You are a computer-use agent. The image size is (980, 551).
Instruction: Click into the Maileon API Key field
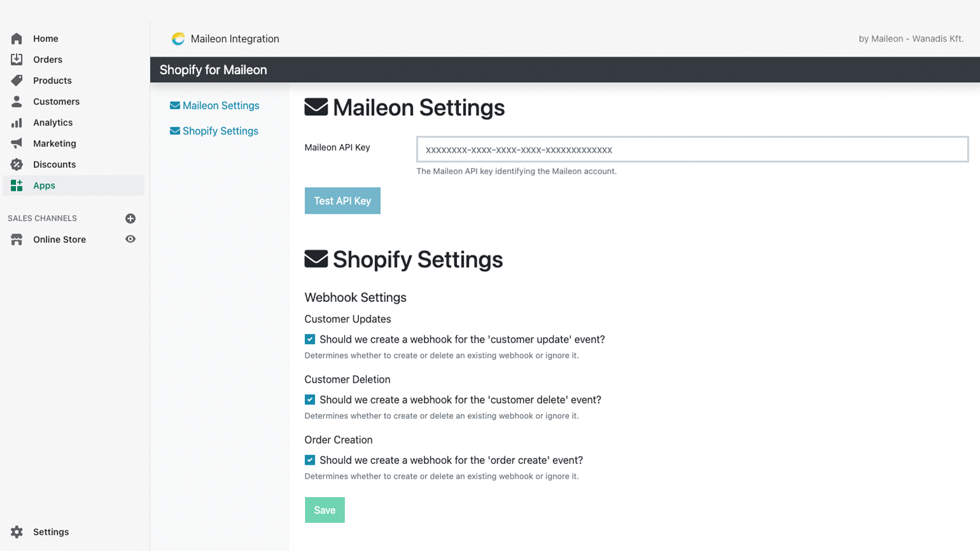pos(692,149)
